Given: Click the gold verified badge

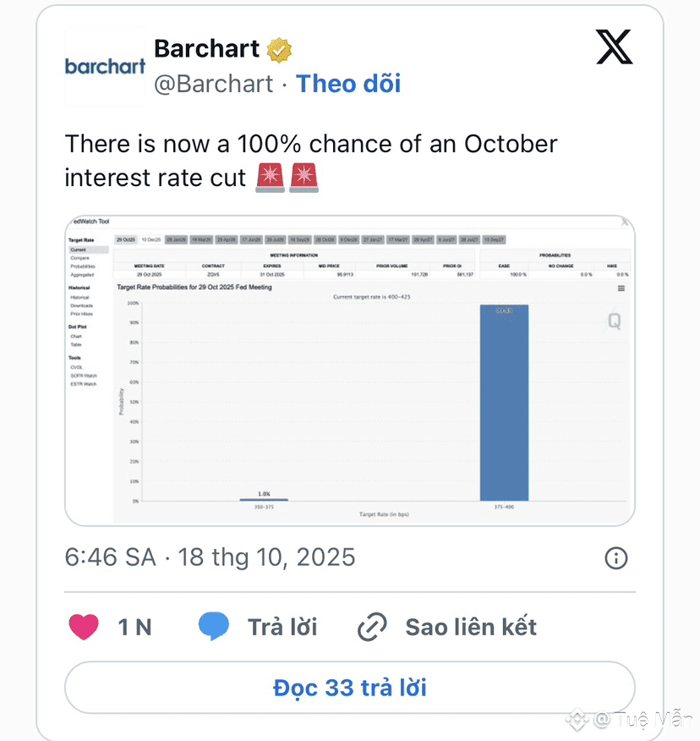Looking at the screenshot, I should coord(279,50).
